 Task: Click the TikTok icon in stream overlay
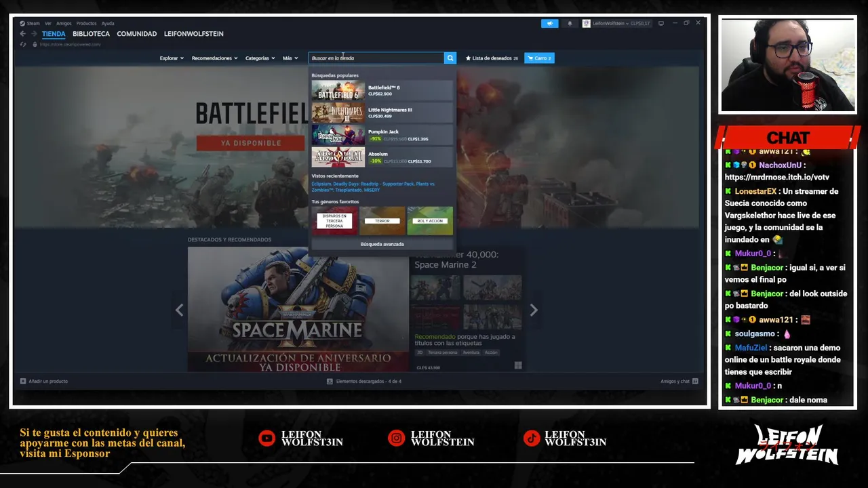[x=531, y=439]
